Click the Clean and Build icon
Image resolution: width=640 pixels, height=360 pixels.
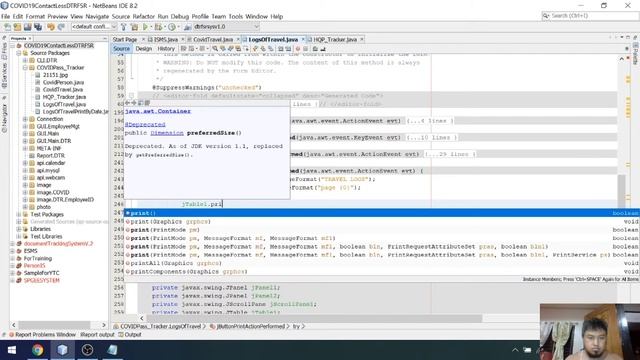pyautogui.click(x=134, y=27)
